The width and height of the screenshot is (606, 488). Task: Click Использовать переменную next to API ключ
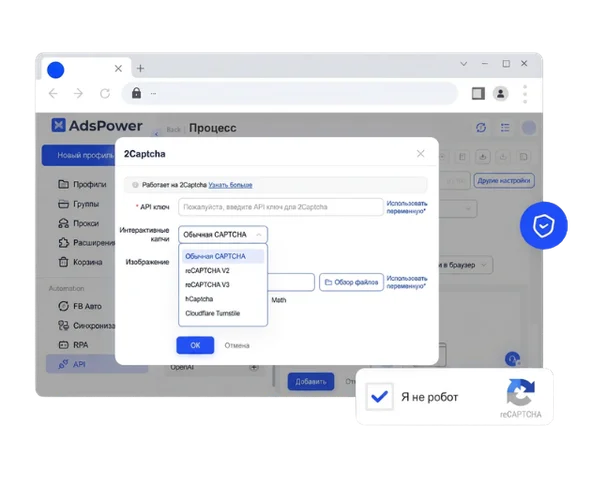coord(407,207)
